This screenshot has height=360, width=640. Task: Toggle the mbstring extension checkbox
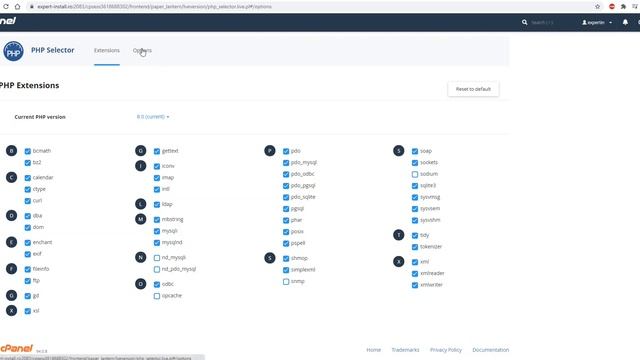157,220
